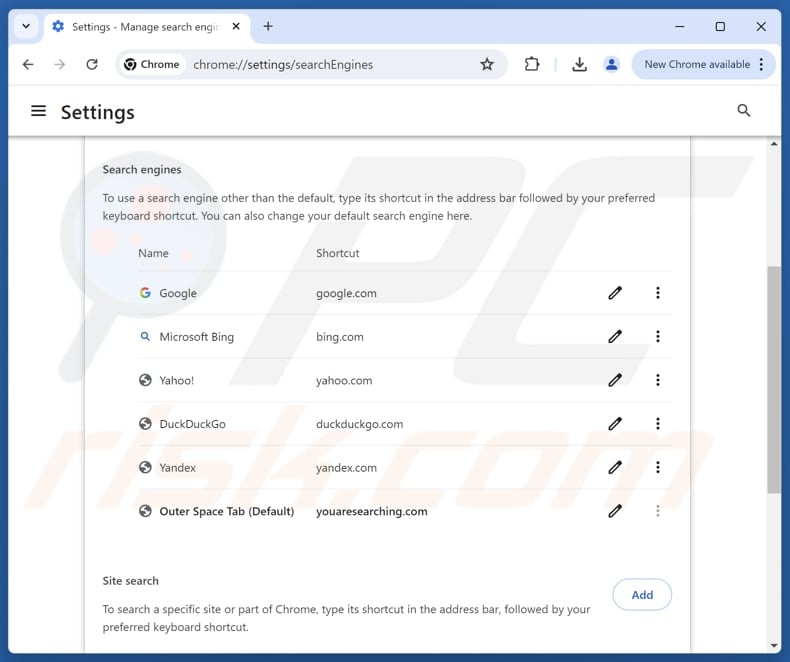Go forward to next page
Image resolution: width=790 pixels, height=662 pixels.
59,64
